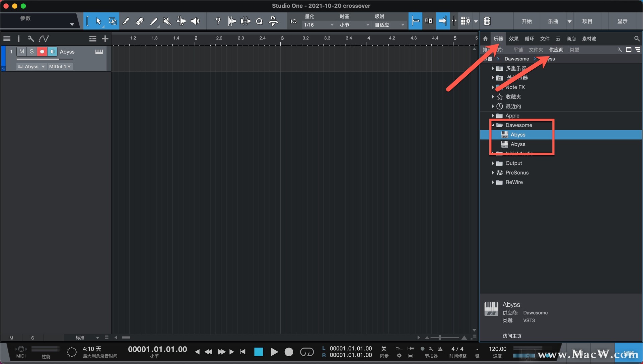The width and height of the screenshot is (643, 364).
Task: Sort browser by 平铺 flat
Action: [518, 50]
